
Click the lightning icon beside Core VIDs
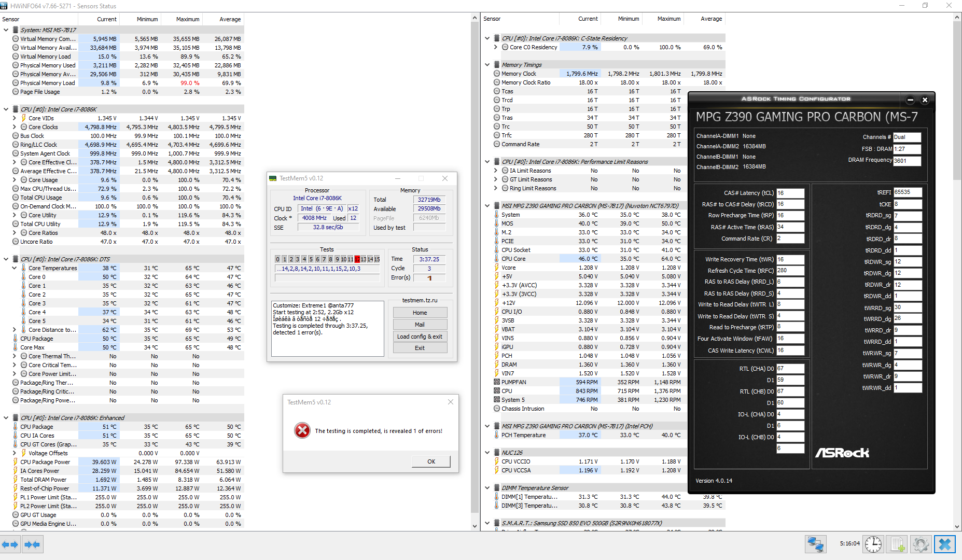point(23,118)
